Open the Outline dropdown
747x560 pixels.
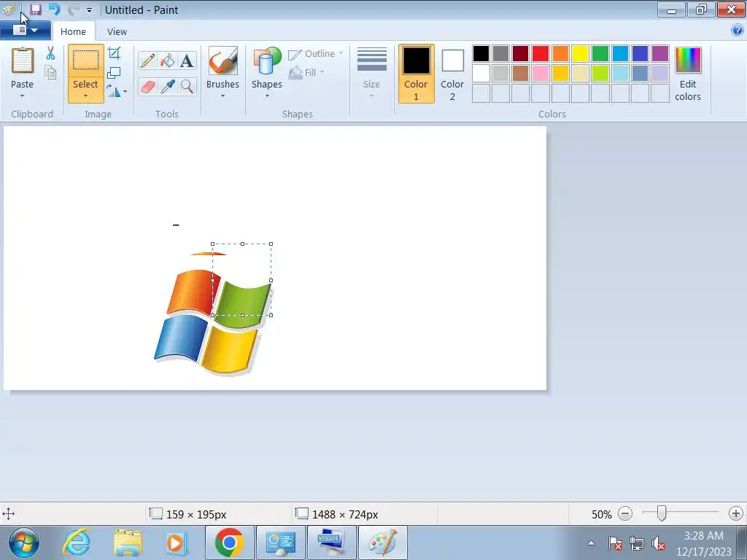[x=315, y=53]
